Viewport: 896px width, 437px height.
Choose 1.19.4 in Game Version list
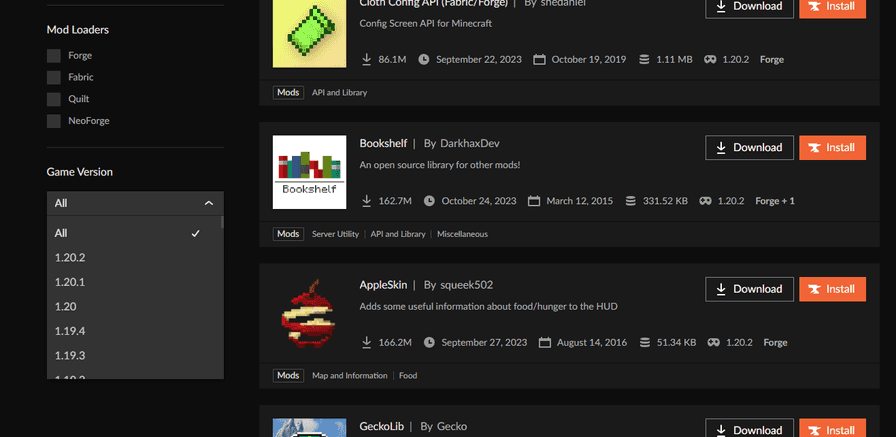pos(70,331)
